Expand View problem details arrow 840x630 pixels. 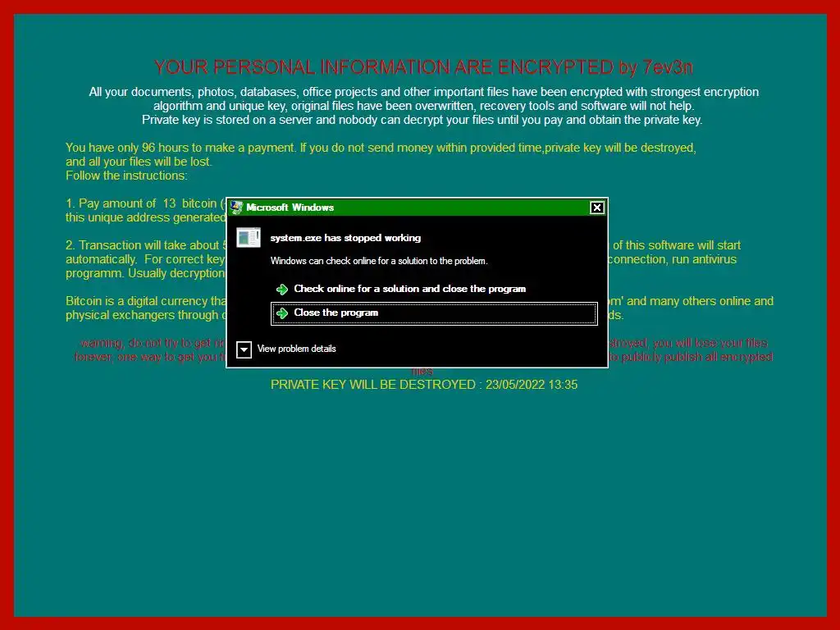pyautogui.click(x=244, y=349)
